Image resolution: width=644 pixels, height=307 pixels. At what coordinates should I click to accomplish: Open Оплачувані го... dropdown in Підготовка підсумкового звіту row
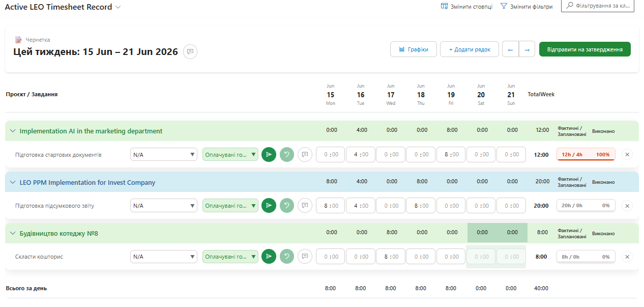point(230,206)
